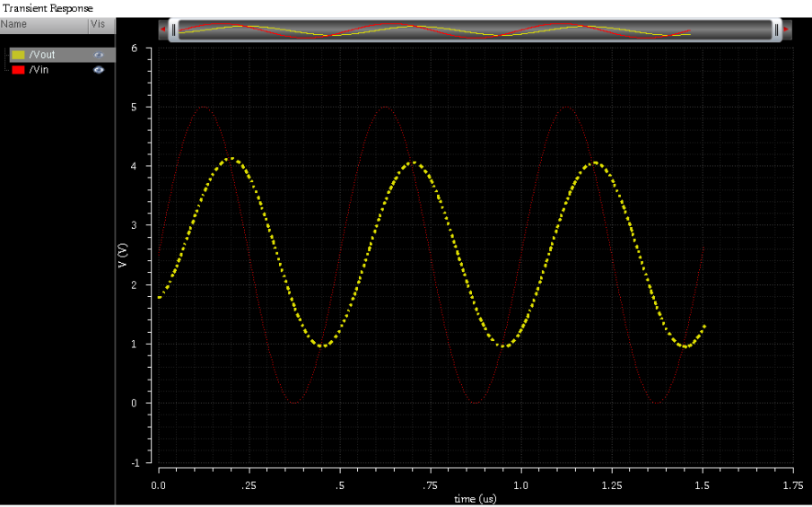Click the -1 tick label on voltage axis
The width and height of the screenshot is (812, 507).
133,462
